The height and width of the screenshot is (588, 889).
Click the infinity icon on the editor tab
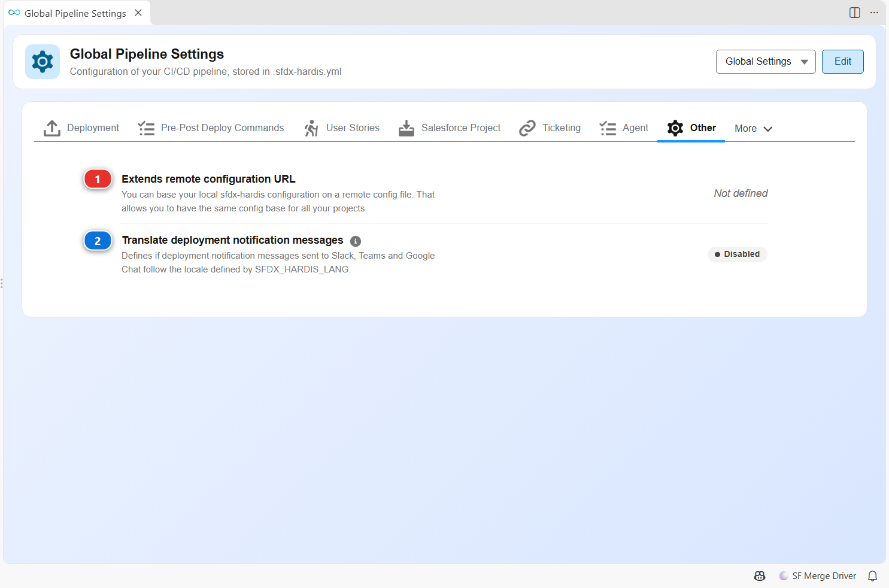coord(14,13)
